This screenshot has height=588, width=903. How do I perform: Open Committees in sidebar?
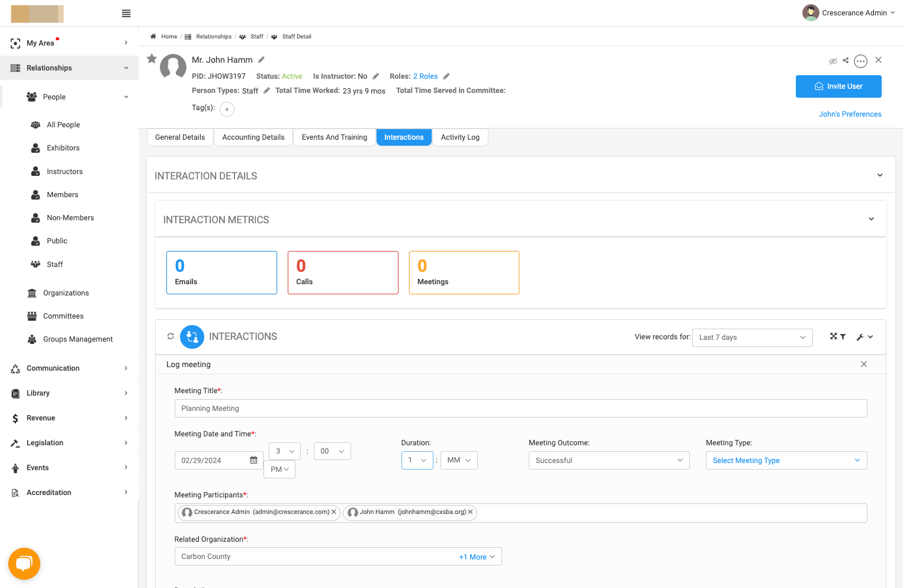(x=63, y=316)
